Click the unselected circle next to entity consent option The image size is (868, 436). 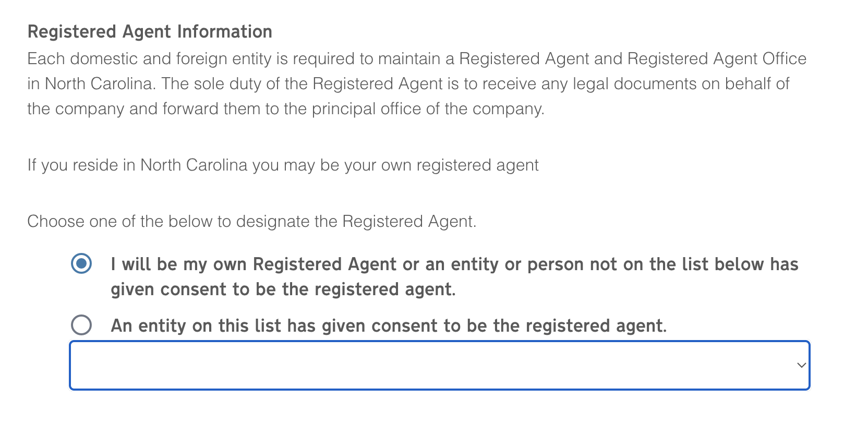(x=81, y=325)
